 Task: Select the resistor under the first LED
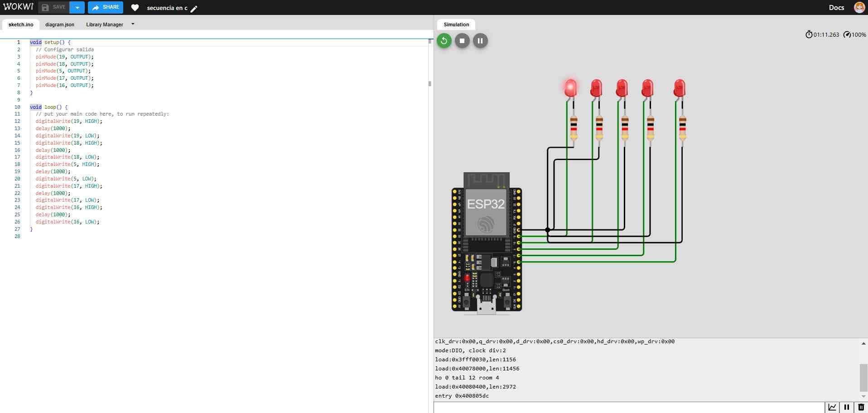[x=574, y=128]
